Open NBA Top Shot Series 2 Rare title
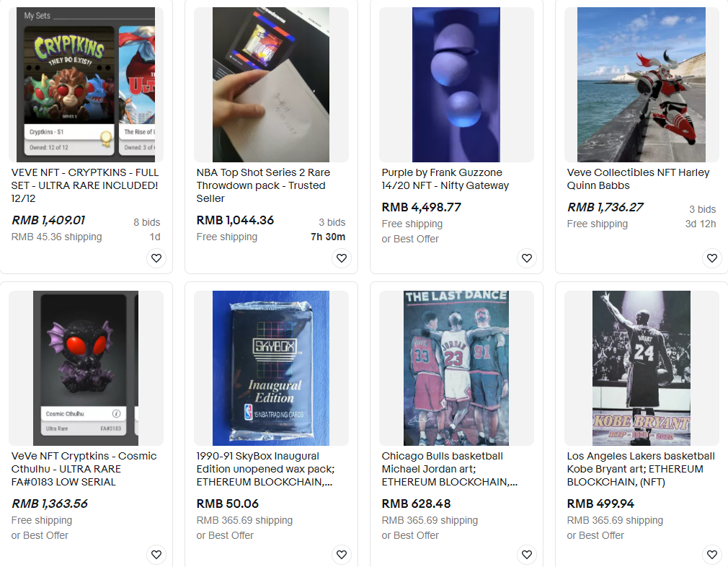This screenshot has width=728, height=567. (x=263, y=185)
